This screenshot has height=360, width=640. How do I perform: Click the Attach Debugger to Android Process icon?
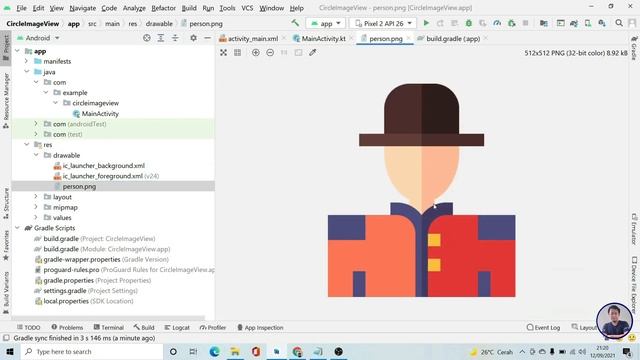tap(511, 23)
